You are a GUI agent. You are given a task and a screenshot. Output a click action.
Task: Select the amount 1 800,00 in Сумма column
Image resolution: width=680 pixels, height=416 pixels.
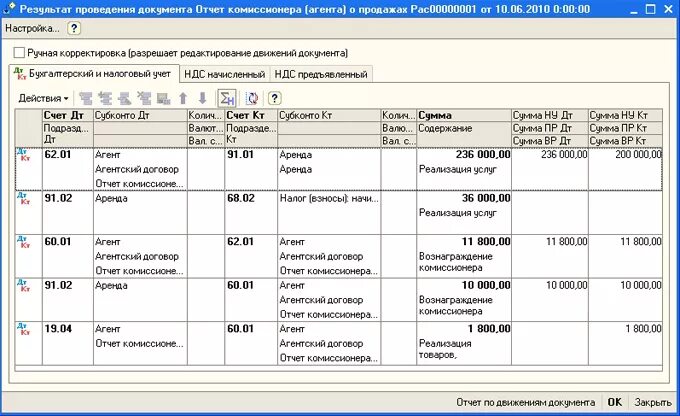click(489, 329)
